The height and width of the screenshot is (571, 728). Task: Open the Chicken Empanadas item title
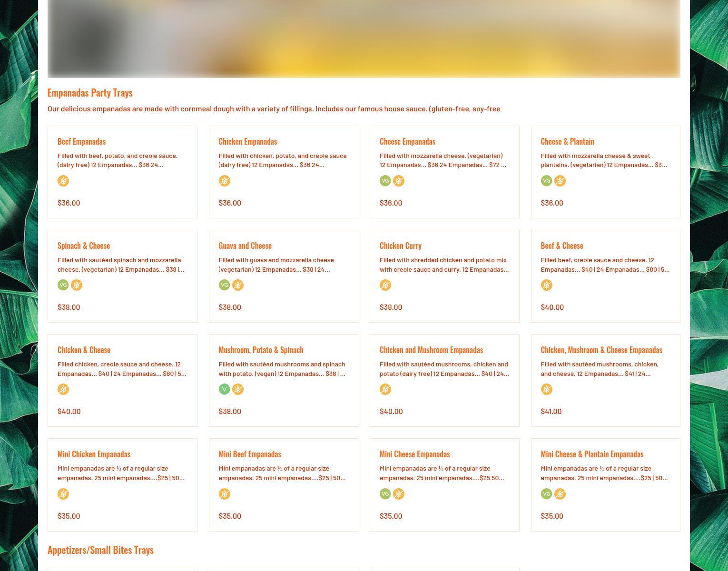coord(247,141)
